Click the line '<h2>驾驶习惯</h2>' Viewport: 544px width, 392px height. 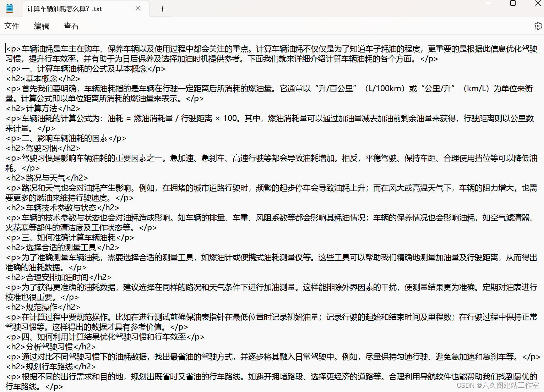[x=43, y=148]
